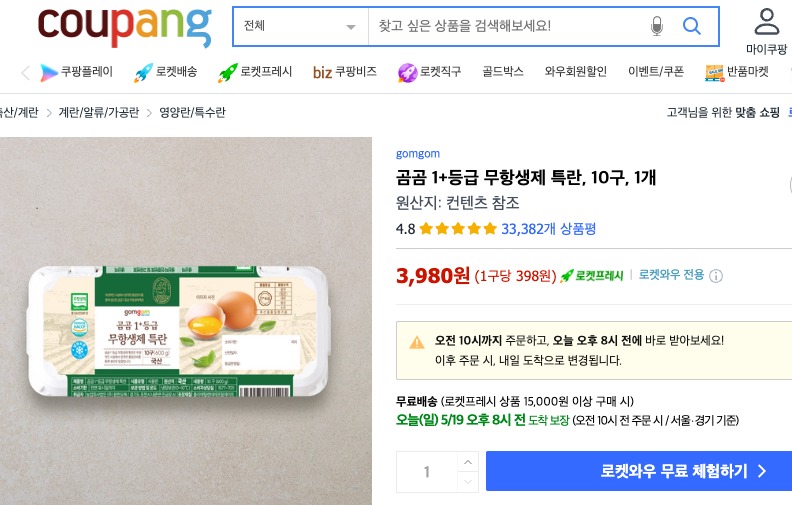Click the Rocket Fresh menu icon
The image size is (792, 505).
pyautogui.click(x=227, y=72)
